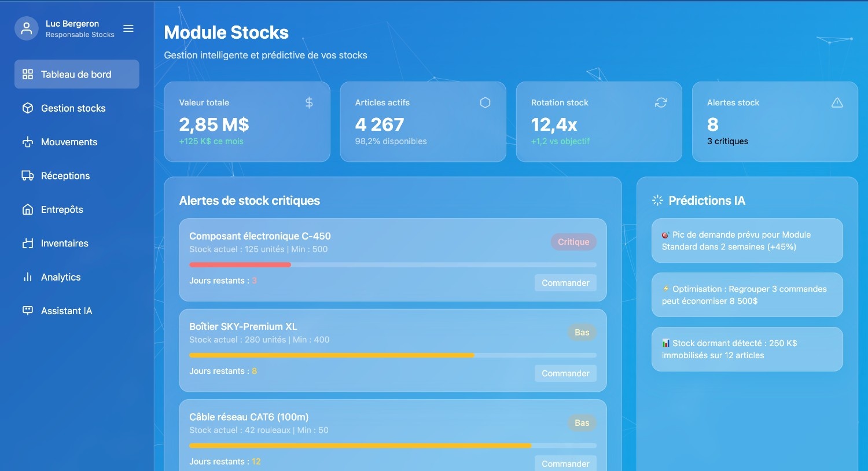Click the refresh icon on Rotation stock card
Viewport: 868px width, 471px height.
(x=661, y=102)
